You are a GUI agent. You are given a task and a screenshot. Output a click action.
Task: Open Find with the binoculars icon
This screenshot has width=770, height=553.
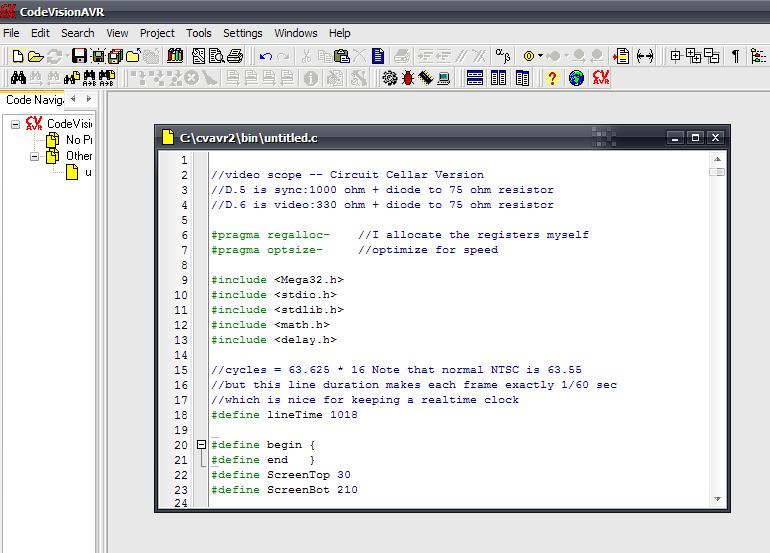click(x=18, y=78)
